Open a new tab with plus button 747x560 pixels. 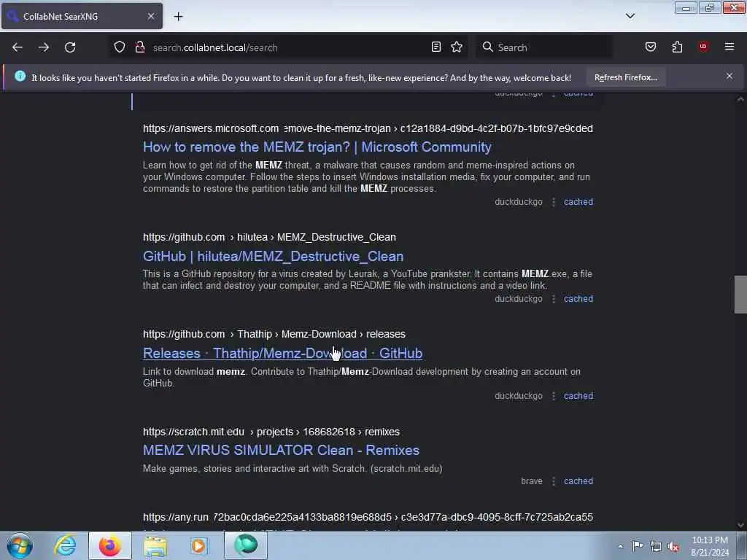click(178, 17)
